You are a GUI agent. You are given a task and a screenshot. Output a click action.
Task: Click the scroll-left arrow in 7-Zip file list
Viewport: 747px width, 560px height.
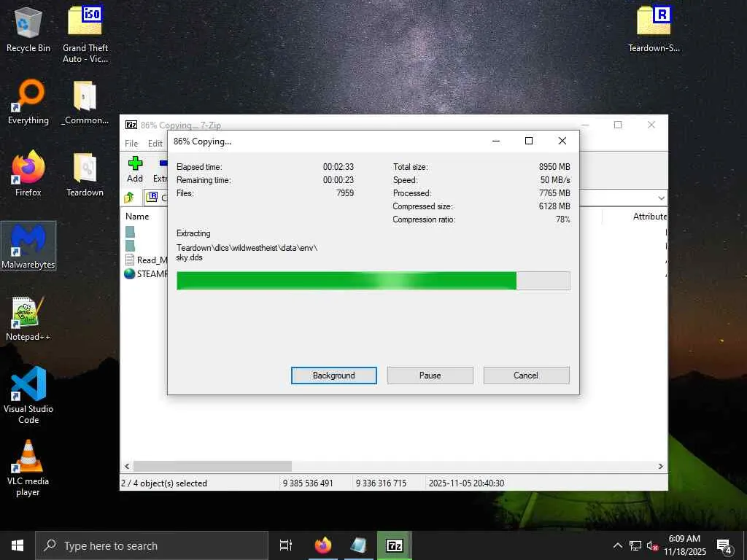coord(127,466)
